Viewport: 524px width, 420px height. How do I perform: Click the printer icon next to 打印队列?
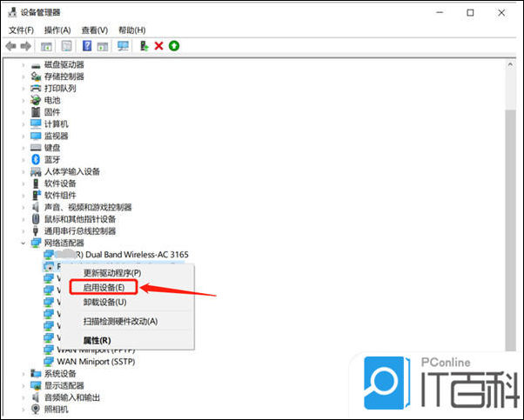coord(36,88)
